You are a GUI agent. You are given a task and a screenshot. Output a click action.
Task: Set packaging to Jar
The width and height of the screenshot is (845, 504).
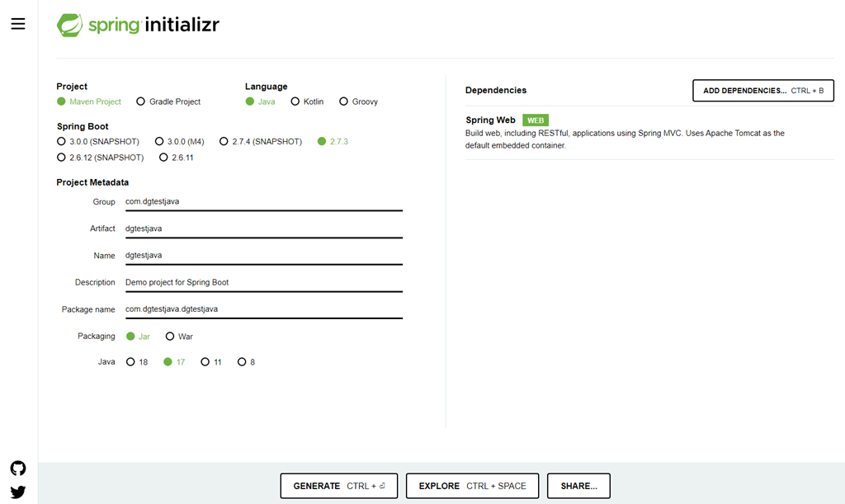[x=138, y=336]
